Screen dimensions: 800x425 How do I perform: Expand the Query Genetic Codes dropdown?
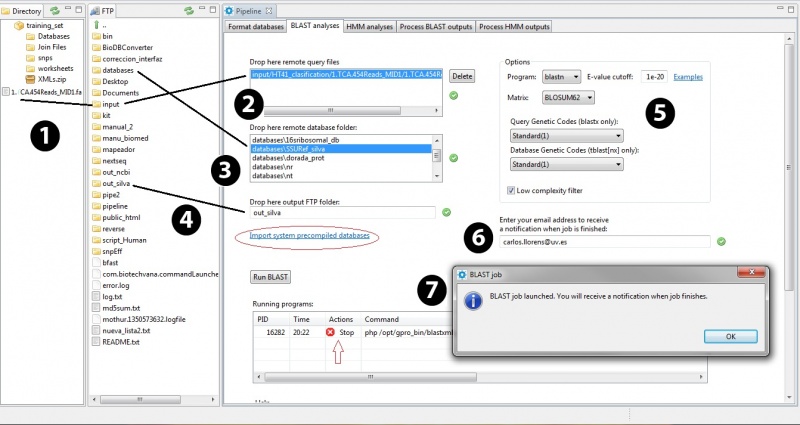[x=566, y=135]
